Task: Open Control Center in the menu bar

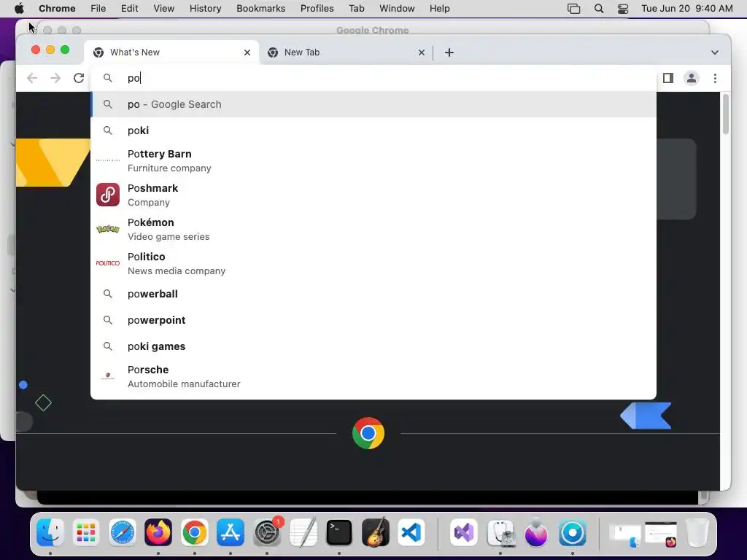Action: [623, 9]
